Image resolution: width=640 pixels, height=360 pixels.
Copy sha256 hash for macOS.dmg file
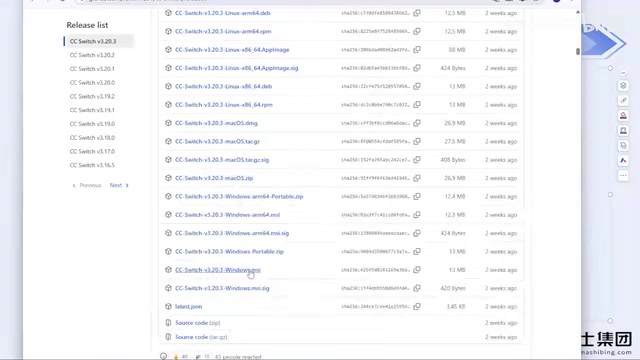(417, 123)
